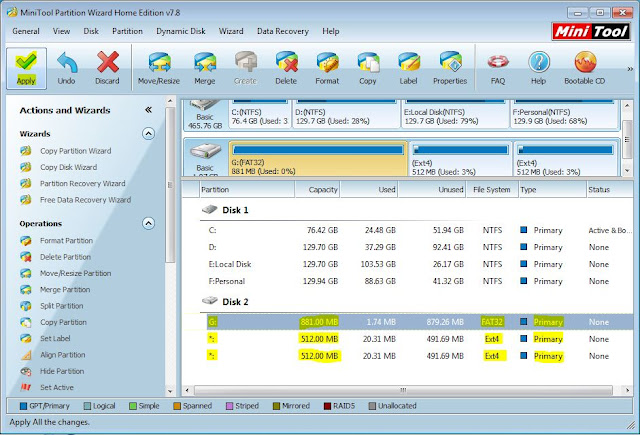Select G: FAT32 partition block in disk map
640x435 pixels.
(x=318, y=159)
